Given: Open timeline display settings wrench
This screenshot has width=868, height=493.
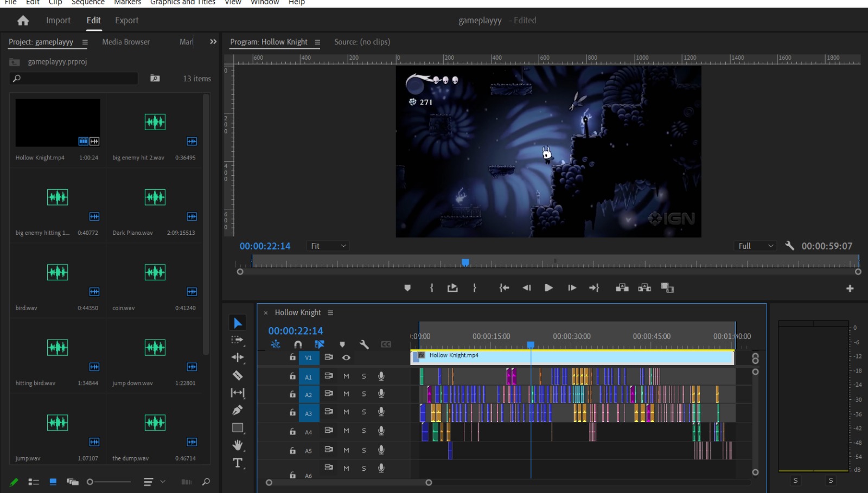Looking at the screenshot, I should [x=364, y=344].
